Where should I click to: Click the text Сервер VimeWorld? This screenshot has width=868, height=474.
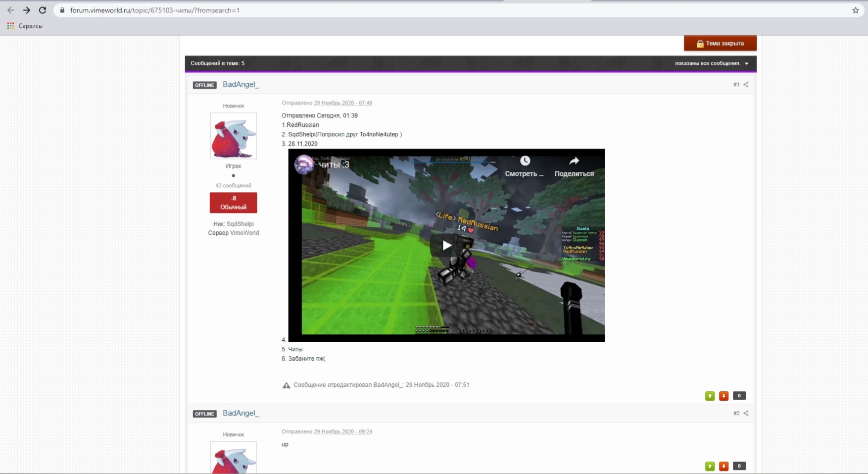pyautogui.click(x=233, y=233)
